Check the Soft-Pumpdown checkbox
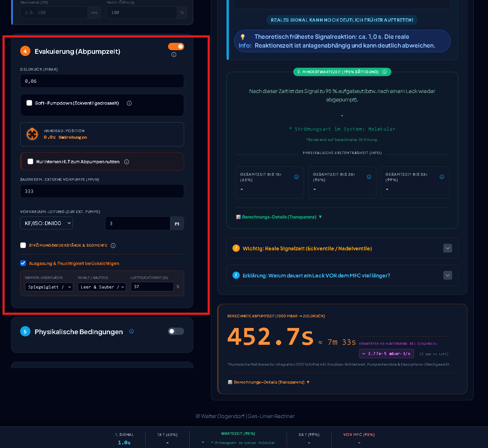This screenshot has width=488, height=448. (29, 103)
